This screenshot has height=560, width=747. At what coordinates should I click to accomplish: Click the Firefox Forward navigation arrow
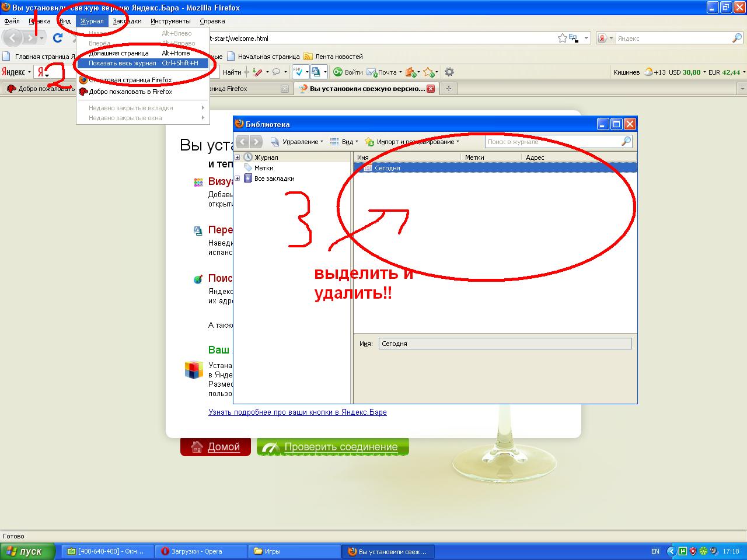(x=29, y=38)
